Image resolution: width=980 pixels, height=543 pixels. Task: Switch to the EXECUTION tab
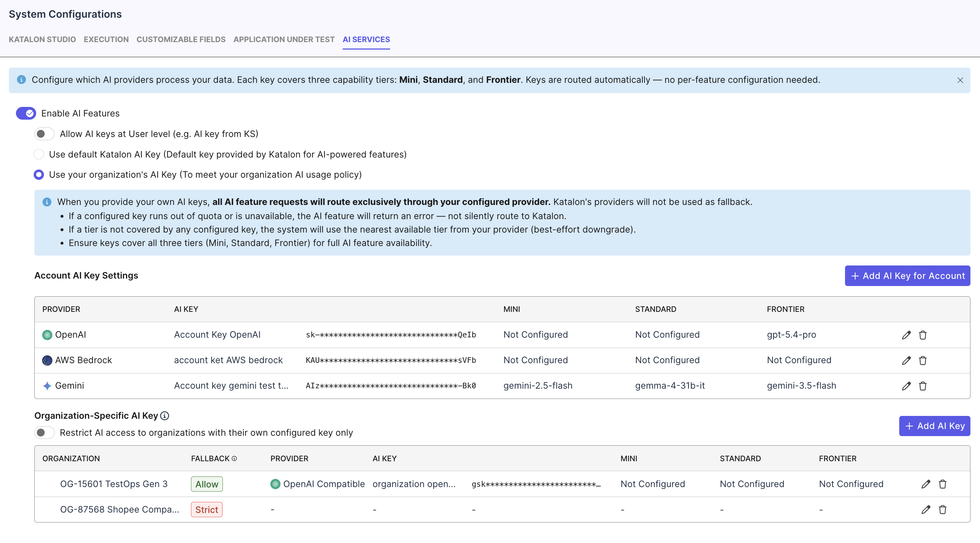click(x=106, y=40)
